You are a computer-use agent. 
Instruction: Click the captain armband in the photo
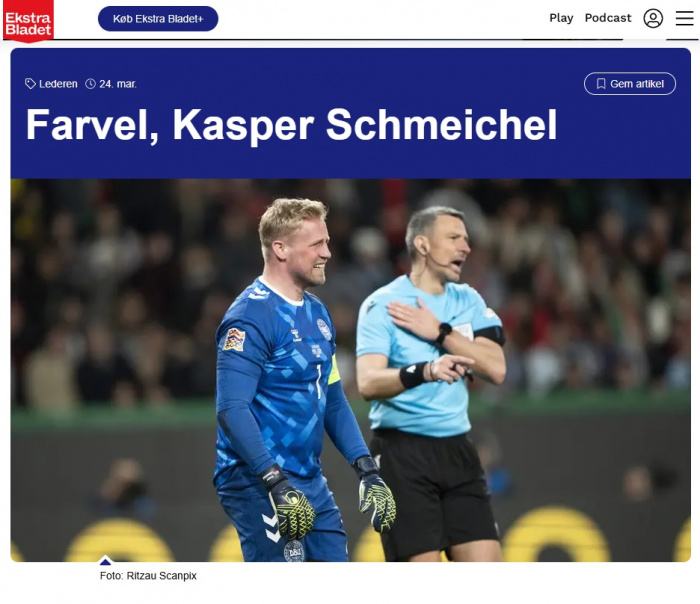coord(333,370)
